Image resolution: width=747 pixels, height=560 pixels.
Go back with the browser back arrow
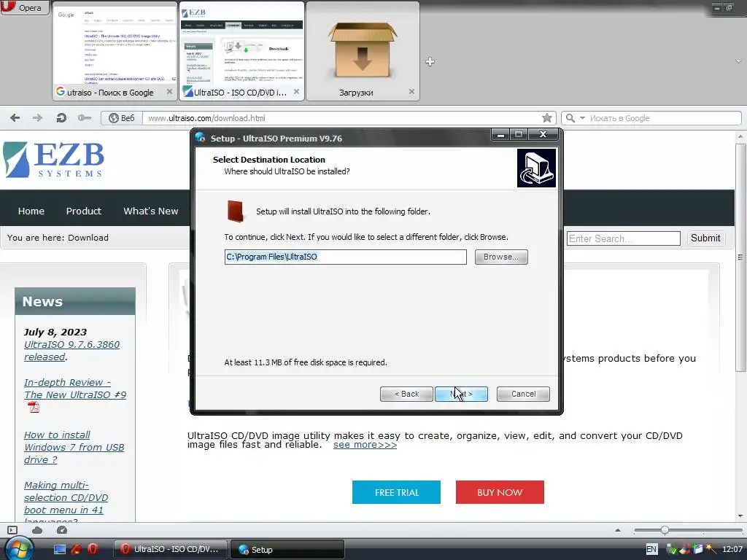[15, 117]
